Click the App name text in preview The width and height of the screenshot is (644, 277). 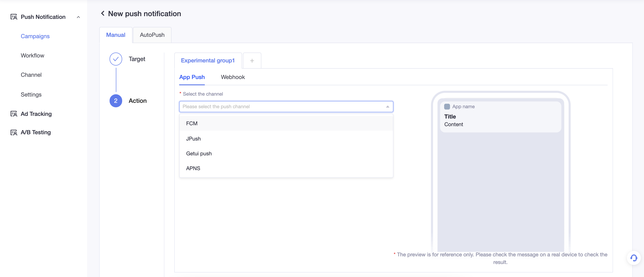pos(463,106)
